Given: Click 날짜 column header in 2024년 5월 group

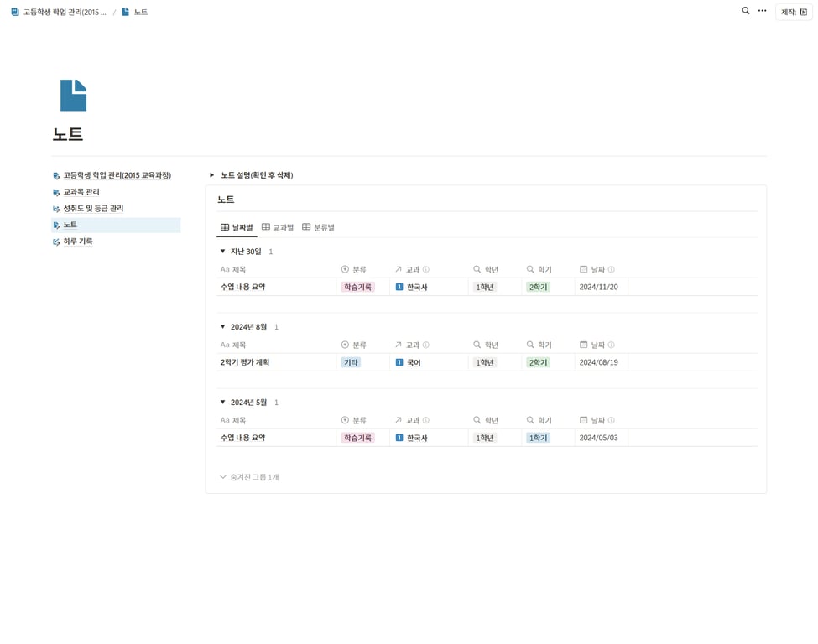Looking at the screenshot, I should click(597, 420).
